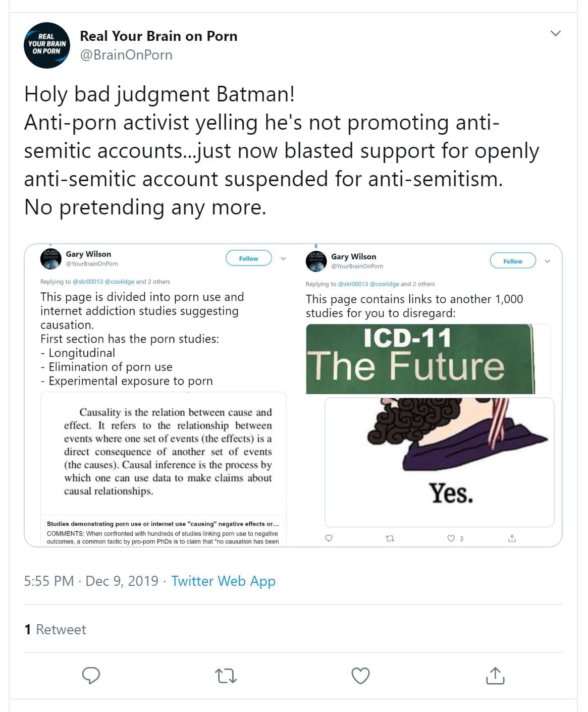Follow Gary Wilson in right embedded tweet

coord(513,261)
